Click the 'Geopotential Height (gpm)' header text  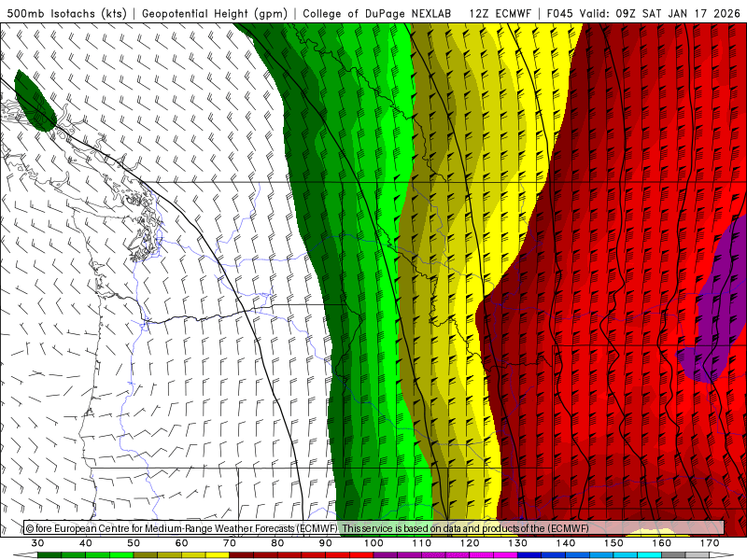215,13
